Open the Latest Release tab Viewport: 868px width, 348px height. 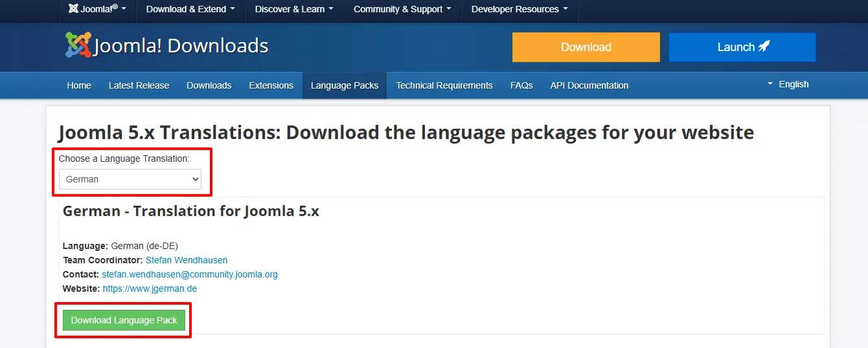(x=139, y=85)
